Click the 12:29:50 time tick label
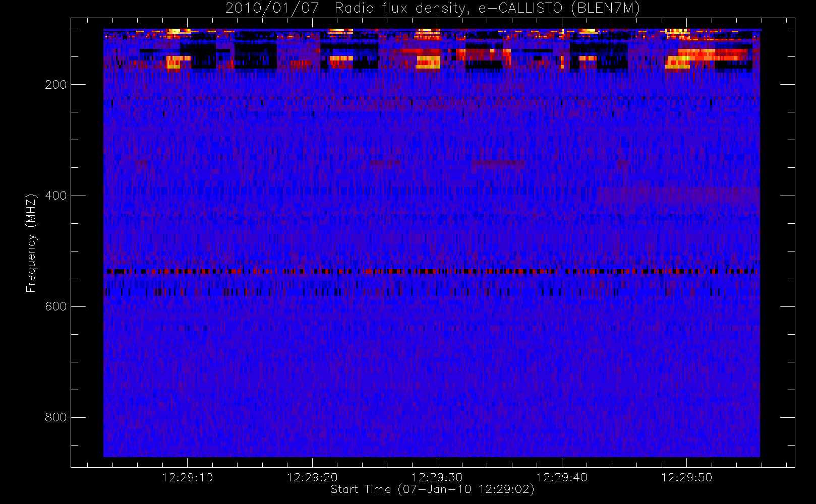The image size is (816, 504). 686,477
